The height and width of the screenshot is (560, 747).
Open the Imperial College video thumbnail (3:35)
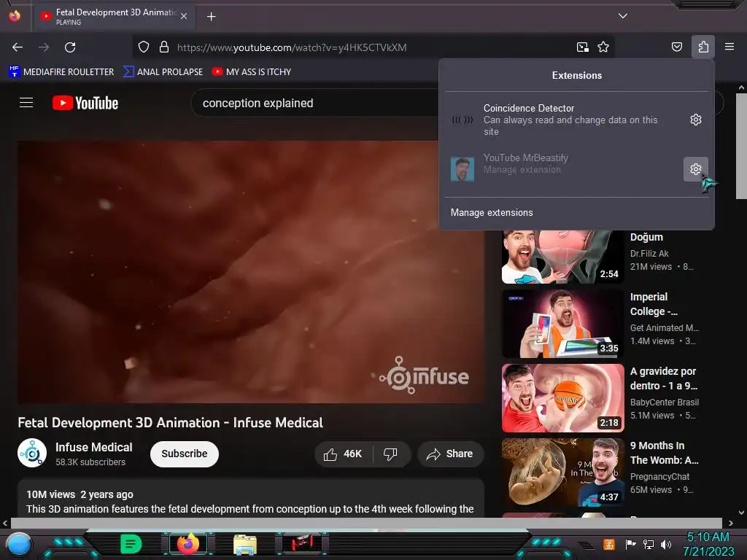[562, 324]
